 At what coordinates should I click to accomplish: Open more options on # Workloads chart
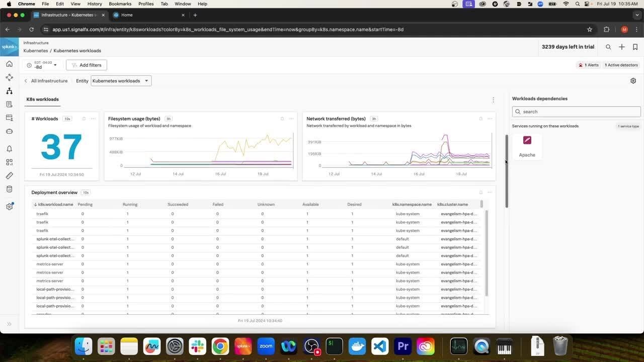[93, 119]
